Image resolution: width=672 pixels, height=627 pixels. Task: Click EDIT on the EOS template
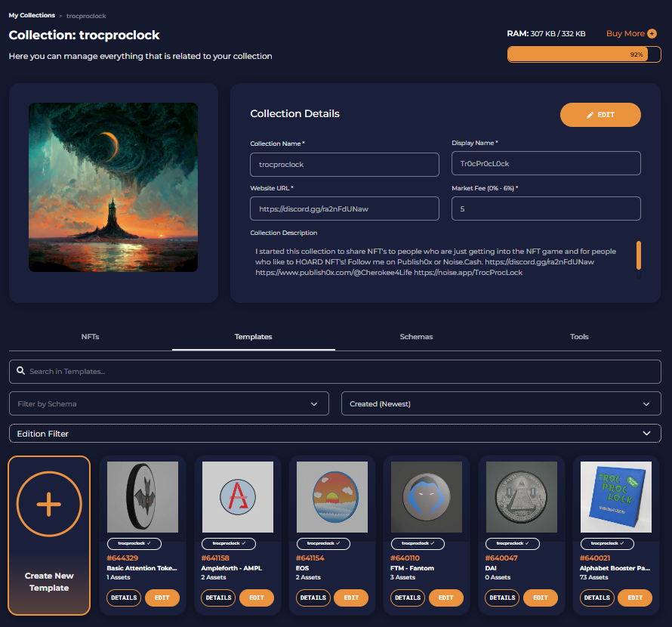(351, 598)
